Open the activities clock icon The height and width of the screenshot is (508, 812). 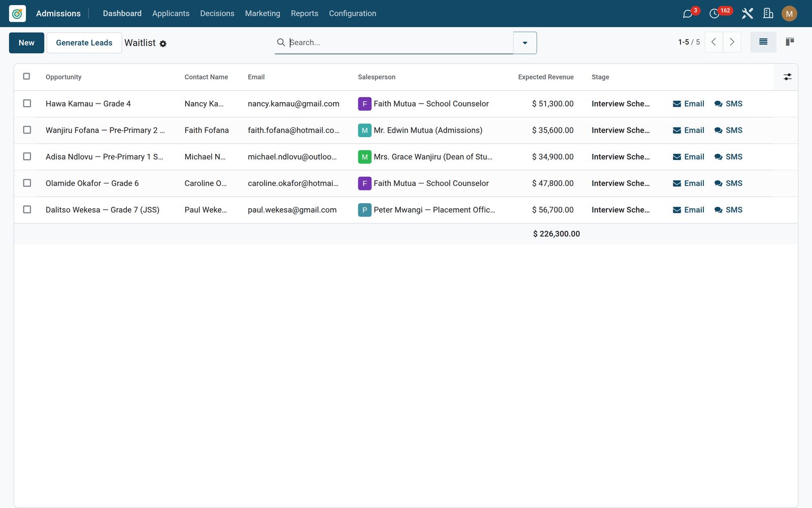coord(714,14)
